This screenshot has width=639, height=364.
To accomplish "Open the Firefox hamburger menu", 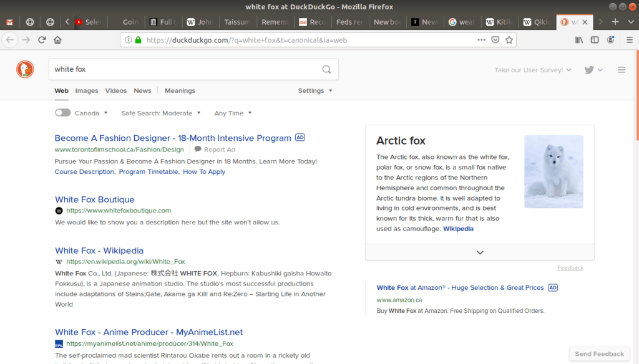I will point(629,40).
